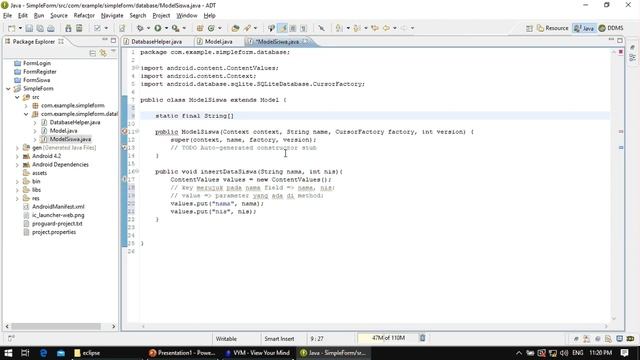This screenshot has height=360, width=640.
Task: Expand the com.example.simpleform package
Action: [26, 106]
